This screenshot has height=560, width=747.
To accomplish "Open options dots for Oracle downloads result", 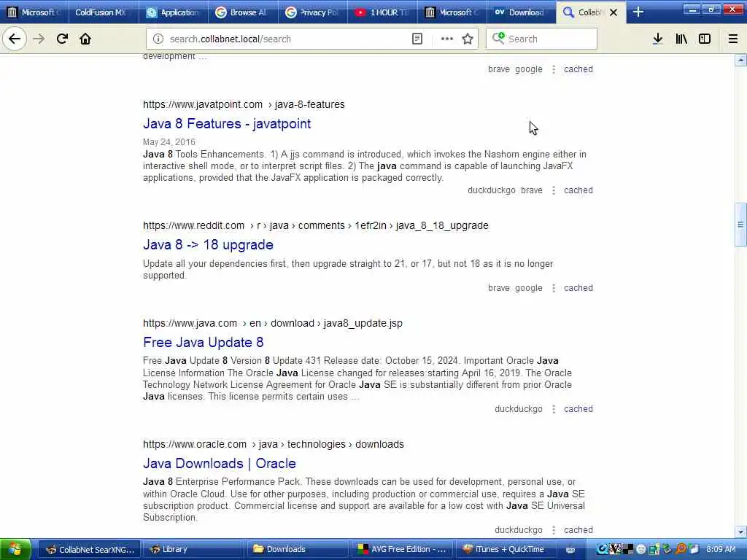I will click(x=554, y=530).
